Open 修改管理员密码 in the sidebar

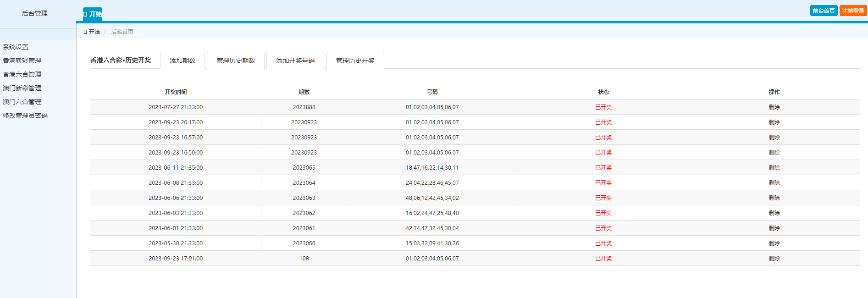point(25,116)
